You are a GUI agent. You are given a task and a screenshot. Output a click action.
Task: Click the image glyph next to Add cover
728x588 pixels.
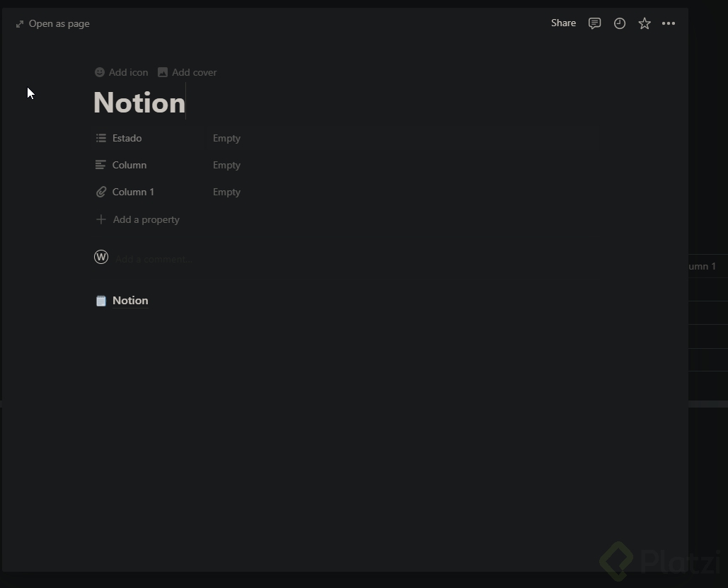(163, 72)
